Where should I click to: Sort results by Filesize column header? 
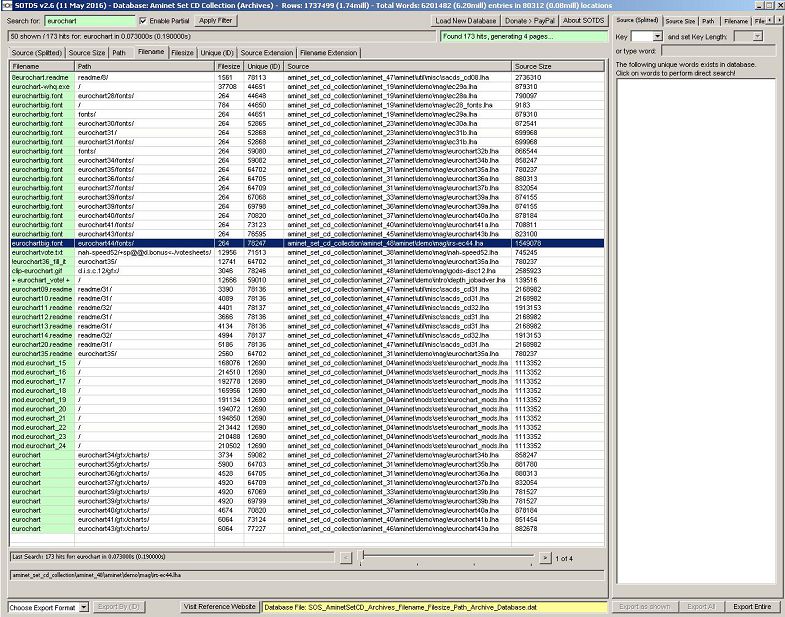[x=229, y=66]
